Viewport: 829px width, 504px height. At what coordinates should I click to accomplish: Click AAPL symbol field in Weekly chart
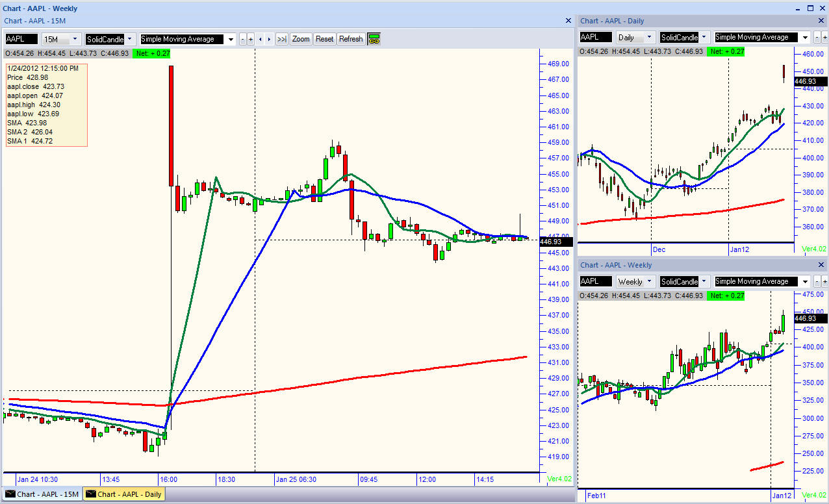click(596, 281)
